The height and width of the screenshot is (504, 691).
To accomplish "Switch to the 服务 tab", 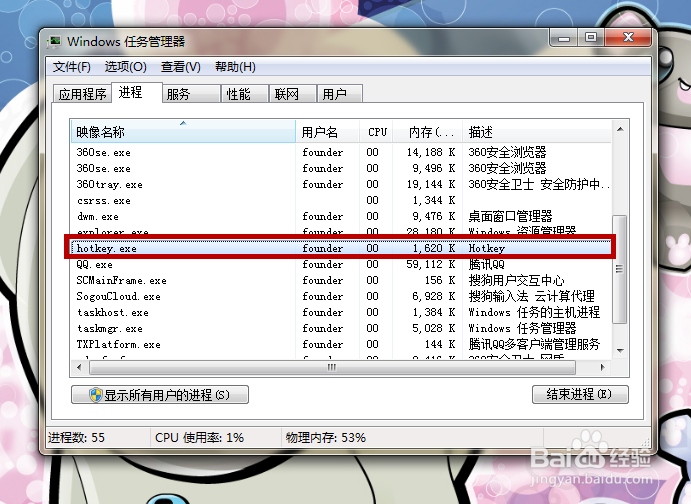I will [x=191, y=94].
